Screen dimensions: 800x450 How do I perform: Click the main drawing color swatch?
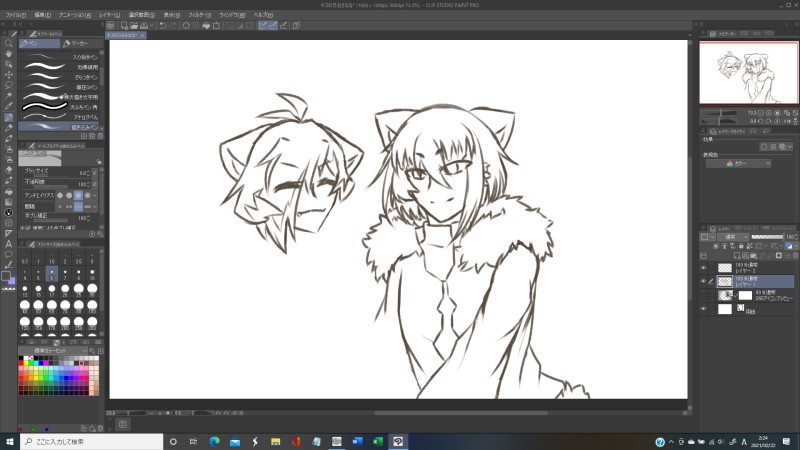point(6,276)
